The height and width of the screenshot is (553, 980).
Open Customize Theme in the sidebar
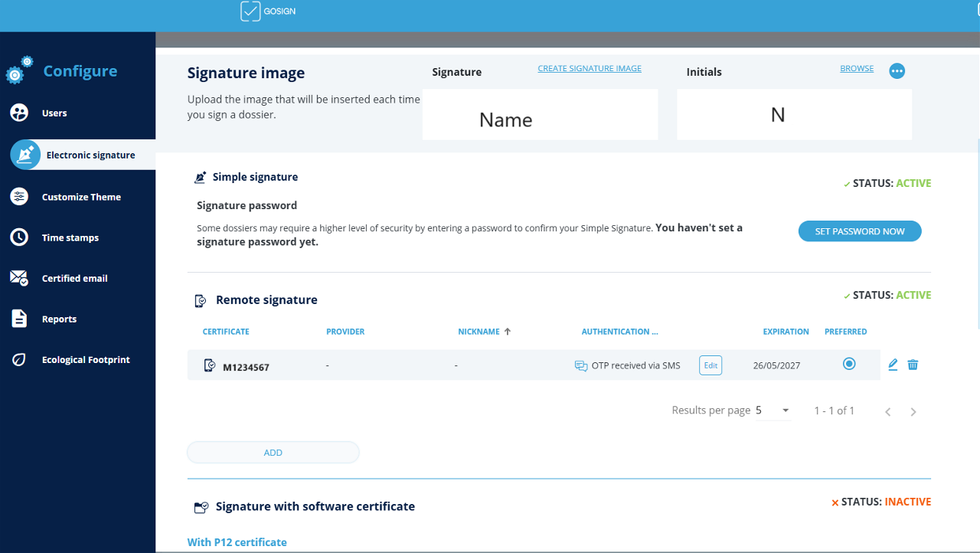pyautogui.click(x=81, y=197)
